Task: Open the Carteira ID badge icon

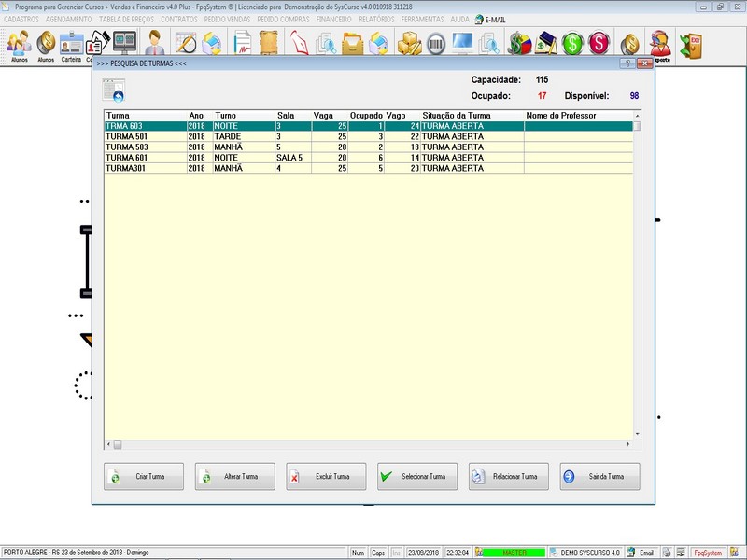Action: tap(72, 44)
